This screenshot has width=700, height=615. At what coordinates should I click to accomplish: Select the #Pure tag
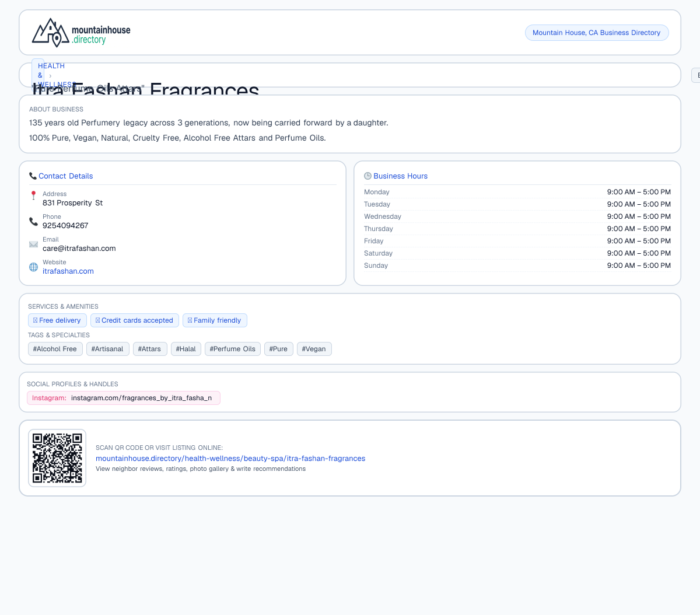click(x=279, y=349)
